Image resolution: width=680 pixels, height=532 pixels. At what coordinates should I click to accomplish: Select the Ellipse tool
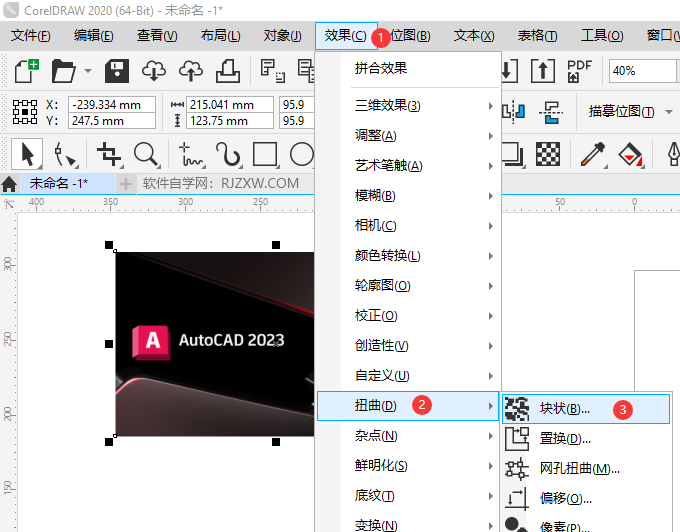coord(302,154)
